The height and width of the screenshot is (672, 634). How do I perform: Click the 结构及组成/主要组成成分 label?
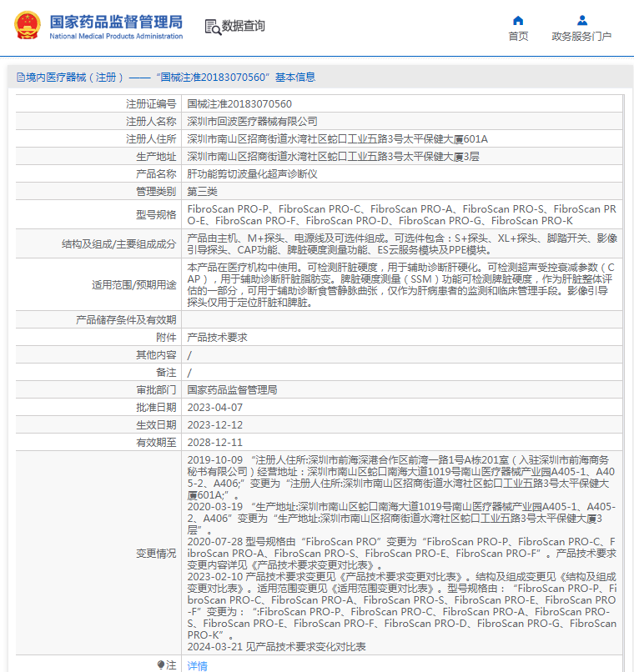[x=118, y=244]
